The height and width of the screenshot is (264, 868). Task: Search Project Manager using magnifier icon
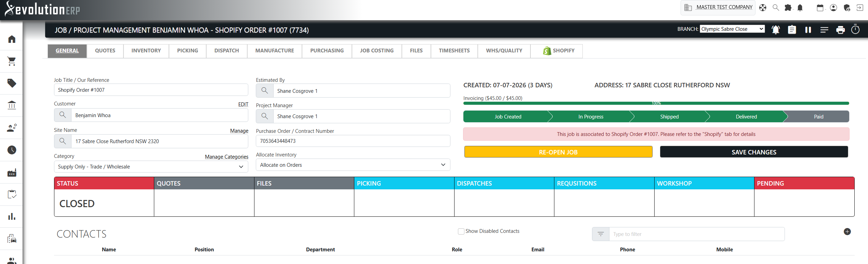click(265, 116)
